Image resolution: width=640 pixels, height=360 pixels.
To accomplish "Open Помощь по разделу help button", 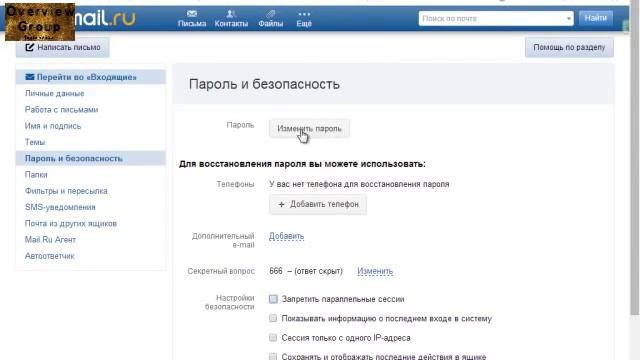I will [569, 47].
